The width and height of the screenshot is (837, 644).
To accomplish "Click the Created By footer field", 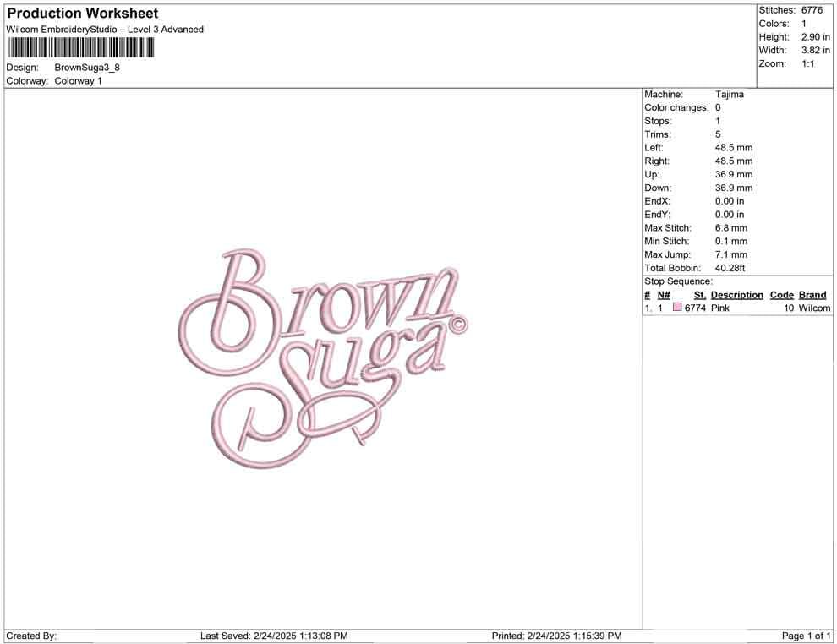I will (31, 636).
